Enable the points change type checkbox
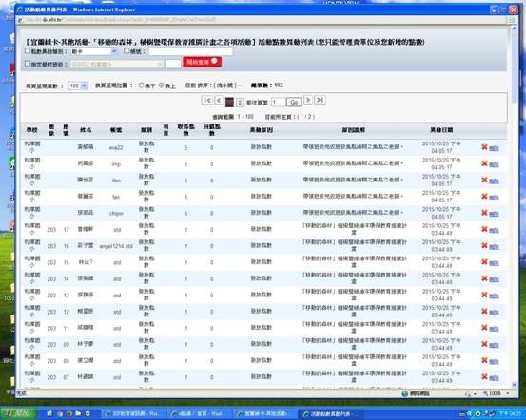This screenshot has width=526, height=420. (x=28, y=51)
